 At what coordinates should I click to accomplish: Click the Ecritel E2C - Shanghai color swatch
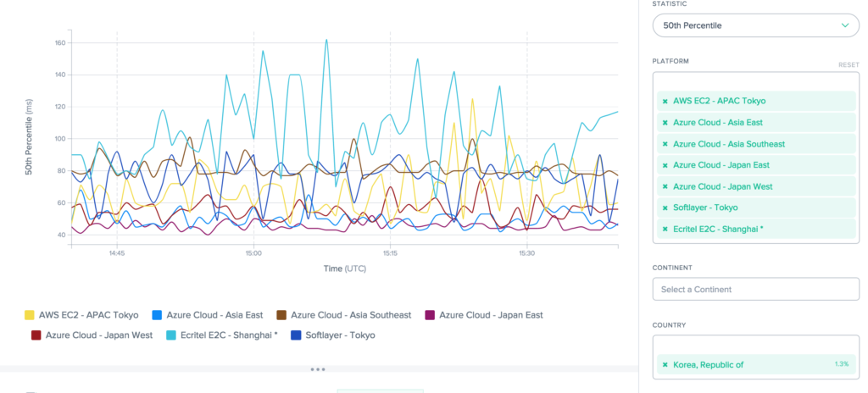[171, 335]
